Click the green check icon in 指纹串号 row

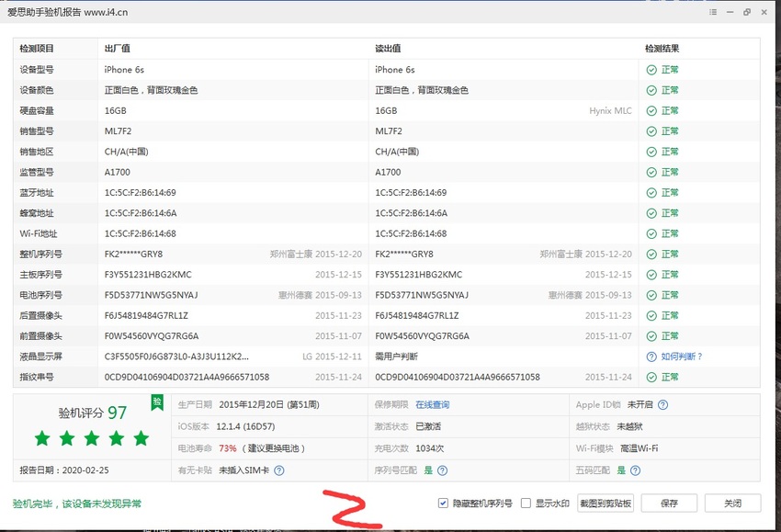(651, 377)
